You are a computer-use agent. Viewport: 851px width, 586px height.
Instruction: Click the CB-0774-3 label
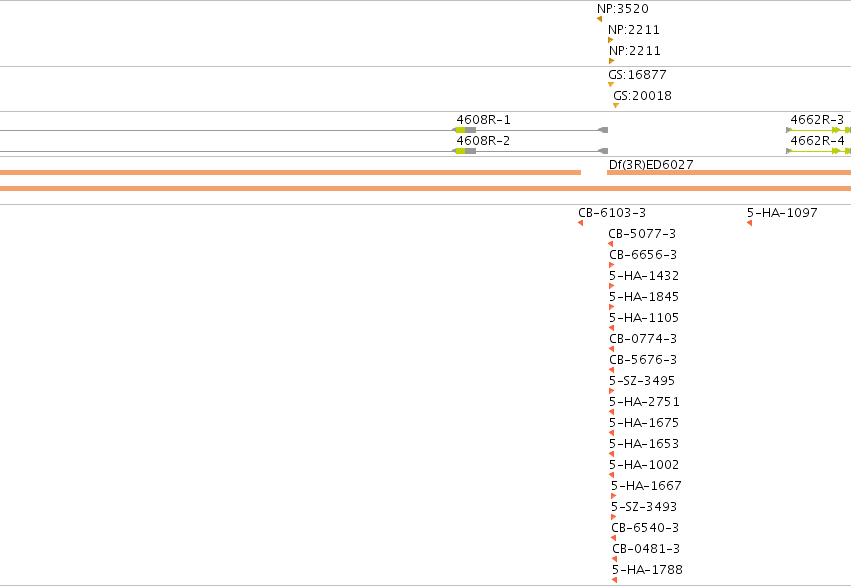[x=643, y=339]
